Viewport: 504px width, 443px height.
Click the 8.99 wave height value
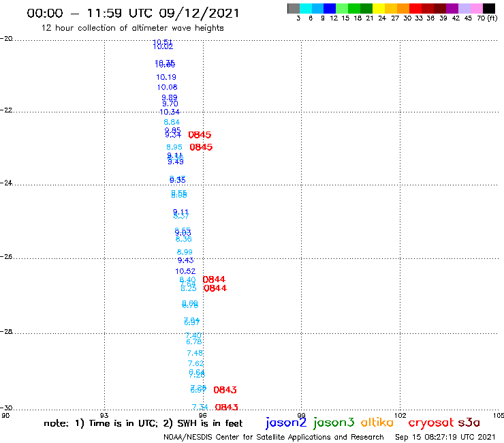tap(185, 252)
